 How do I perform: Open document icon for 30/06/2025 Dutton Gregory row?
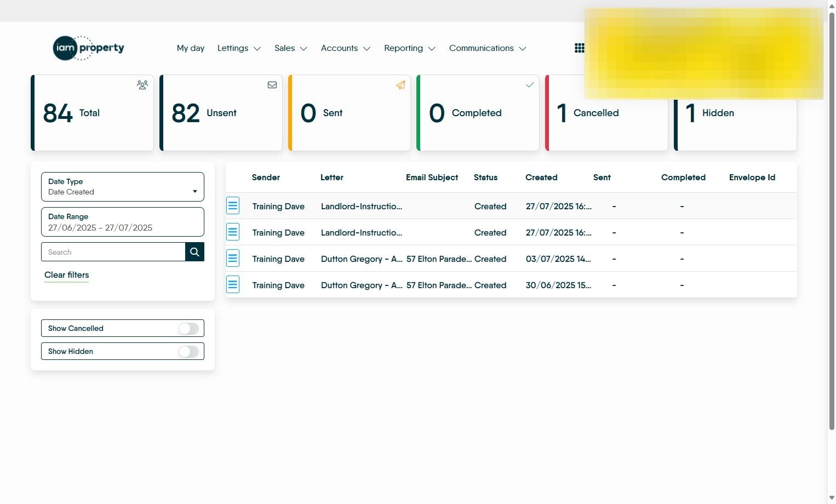pos(233,285)
